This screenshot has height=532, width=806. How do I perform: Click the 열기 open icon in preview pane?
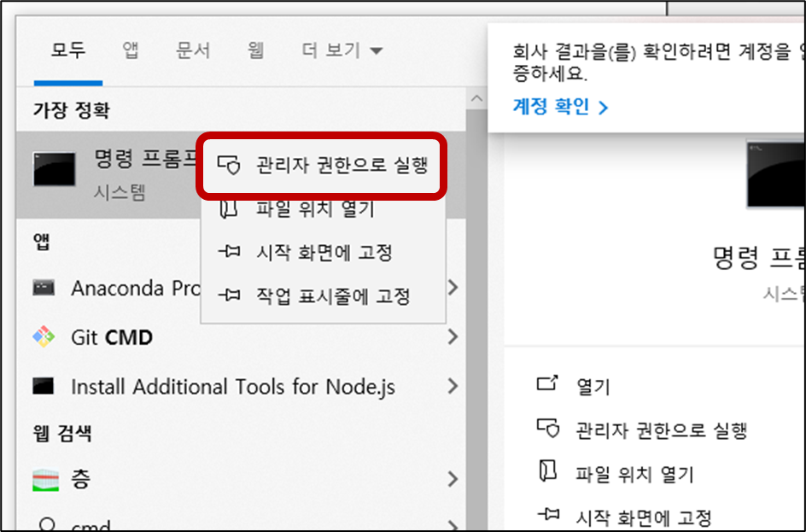[547, 383]
